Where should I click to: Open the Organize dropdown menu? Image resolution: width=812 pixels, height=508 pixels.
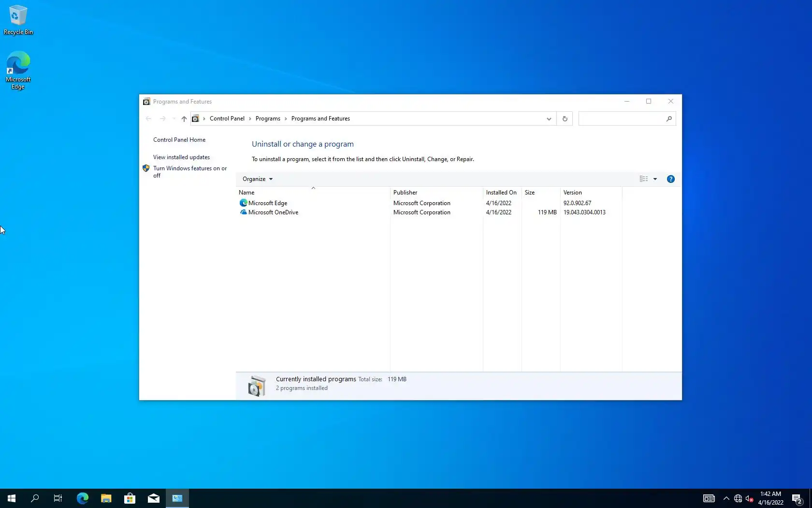[x=258, y=179]
